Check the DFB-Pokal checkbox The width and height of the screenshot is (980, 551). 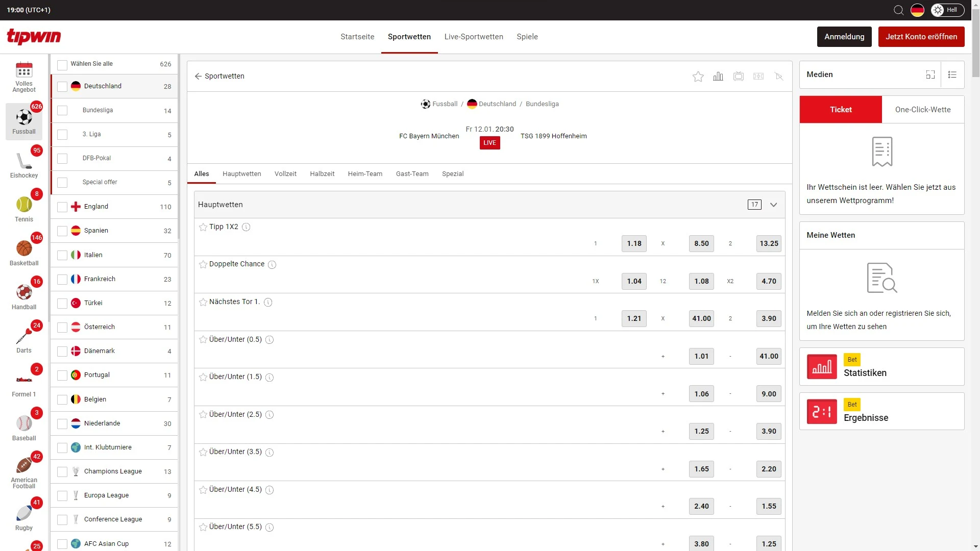tap(62, 159)
